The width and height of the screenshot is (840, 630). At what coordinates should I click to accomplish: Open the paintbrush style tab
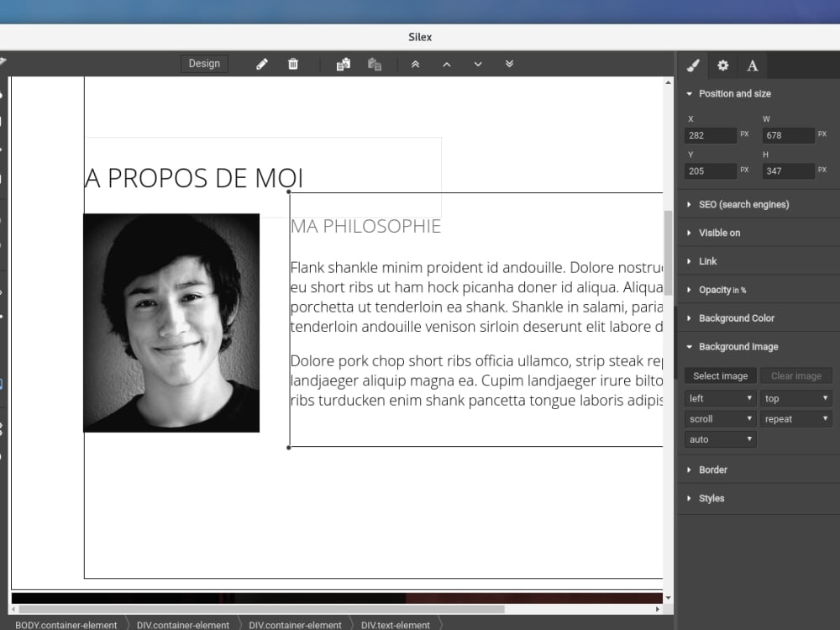(693, 66)
